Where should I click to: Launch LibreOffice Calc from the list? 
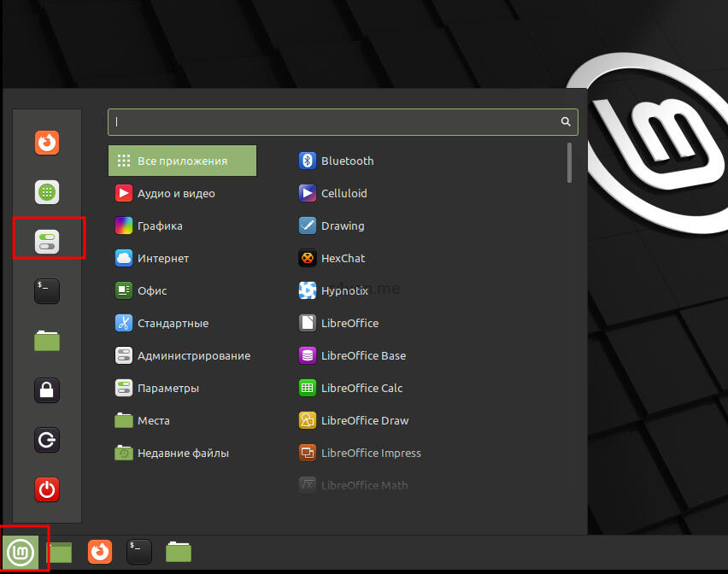click(361, 389)
